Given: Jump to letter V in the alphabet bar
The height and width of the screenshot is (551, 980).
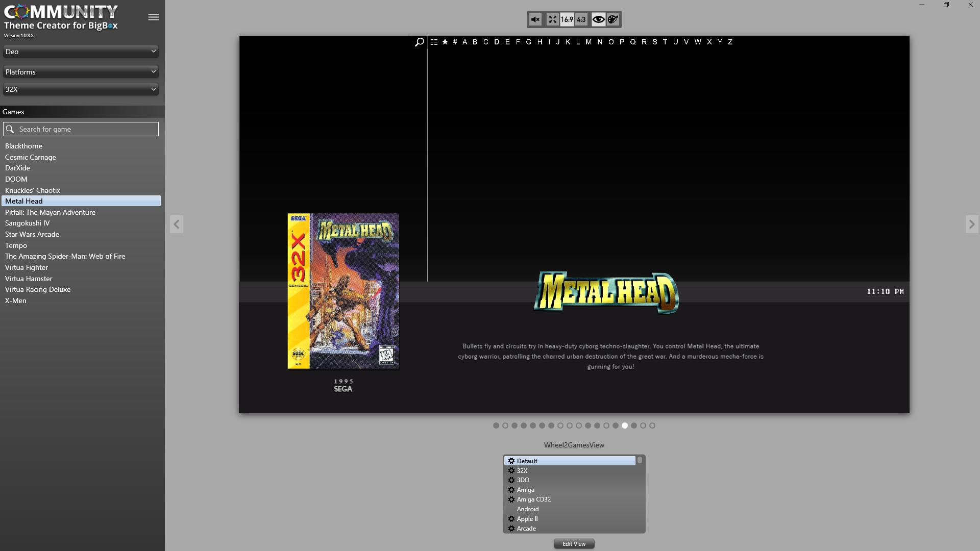Looking at the screenshot, I should tap(686, 42).
